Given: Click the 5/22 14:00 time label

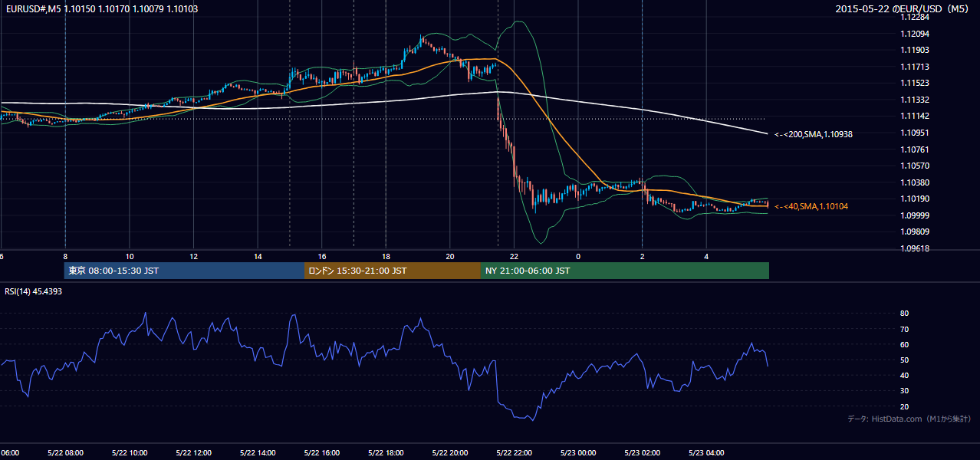Looking at the screenshot, I should point(258,453).
